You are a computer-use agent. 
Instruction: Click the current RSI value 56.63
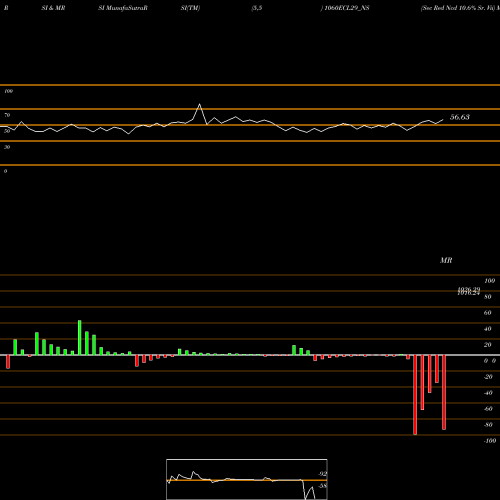[x=460, y=117]
